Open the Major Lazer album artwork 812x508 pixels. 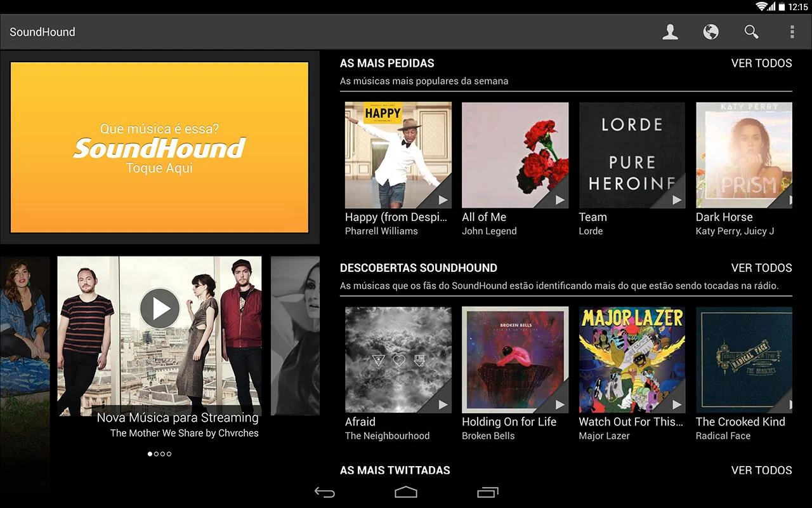[x=632, y=360]
